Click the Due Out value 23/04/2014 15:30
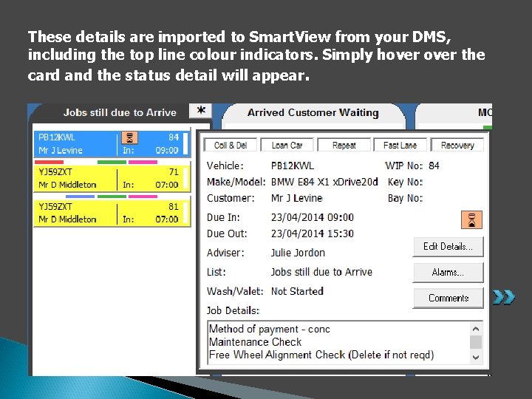 coord(312,233)
